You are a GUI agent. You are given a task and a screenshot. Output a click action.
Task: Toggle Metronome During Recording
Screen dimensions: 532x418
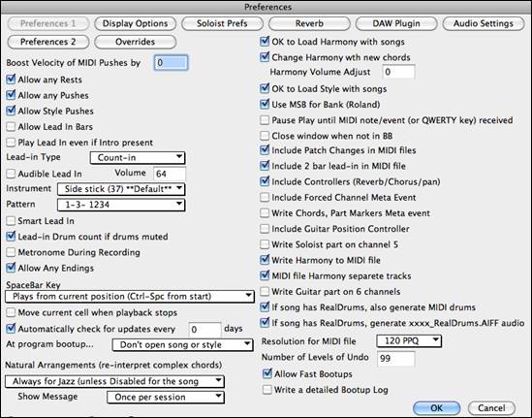point(11,252)
